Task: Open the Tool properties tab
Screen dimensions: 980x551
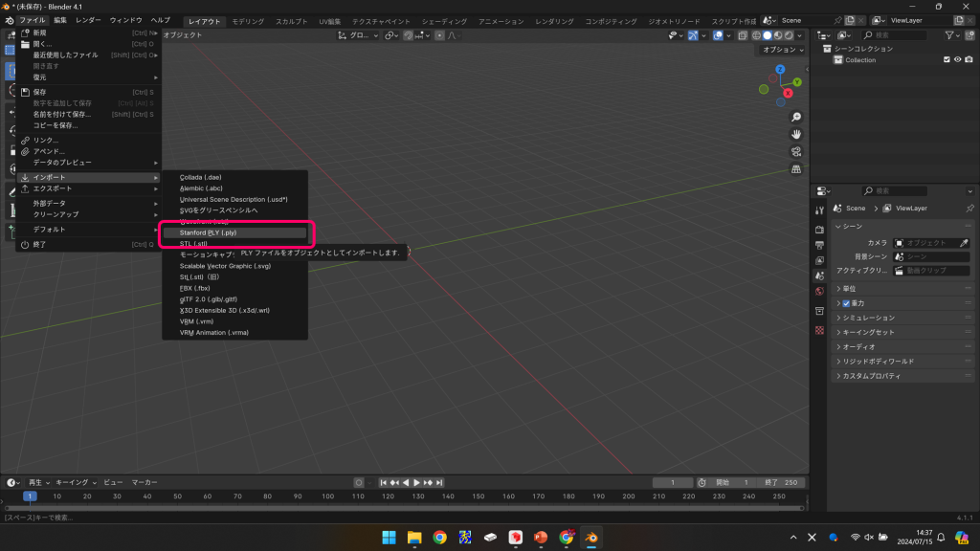Action: pos(819,210)
